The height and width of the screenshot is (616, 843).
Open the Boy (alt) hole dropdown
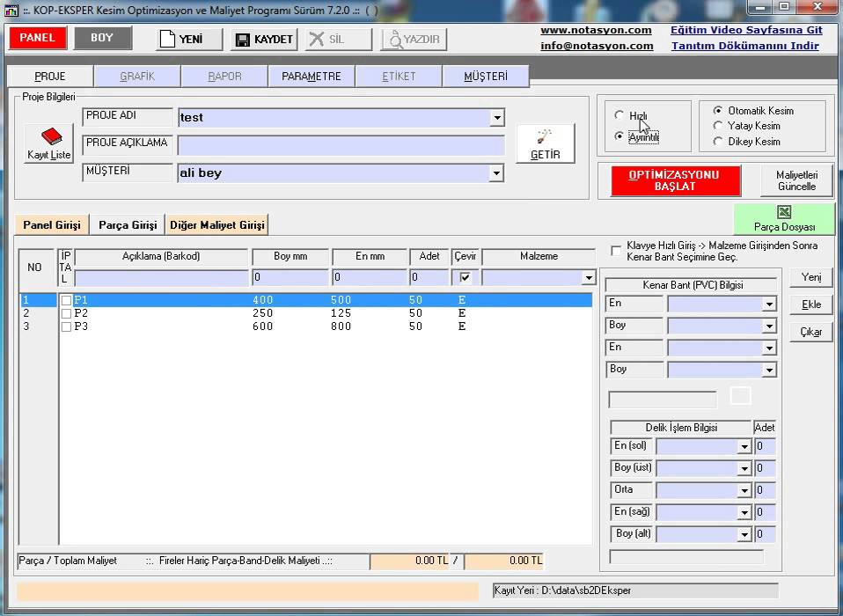tap(744, 535)
